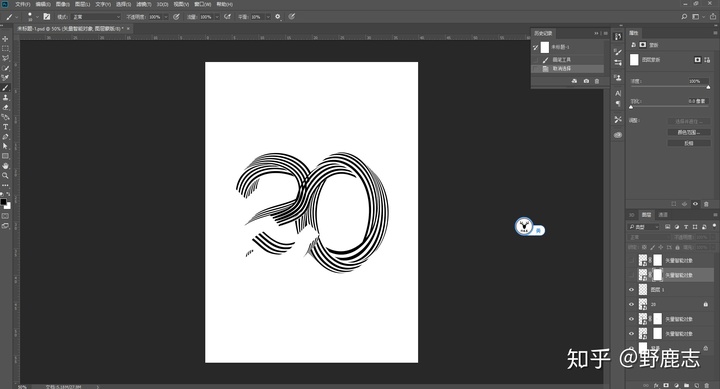Hide the 图层 1 layer via eye icon
The height and width of the screenshot is (389, 720).
[631, 289]
